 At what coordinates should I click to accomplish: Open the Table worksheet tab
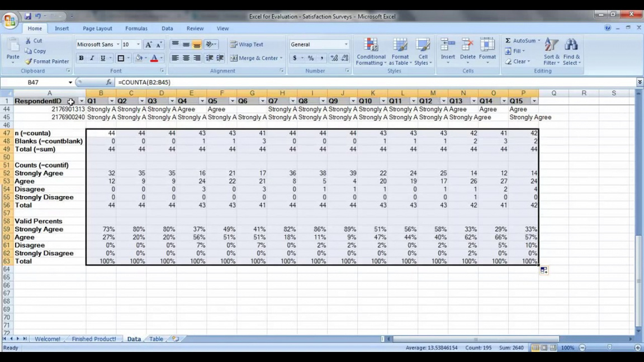click(x=156, y=339)
